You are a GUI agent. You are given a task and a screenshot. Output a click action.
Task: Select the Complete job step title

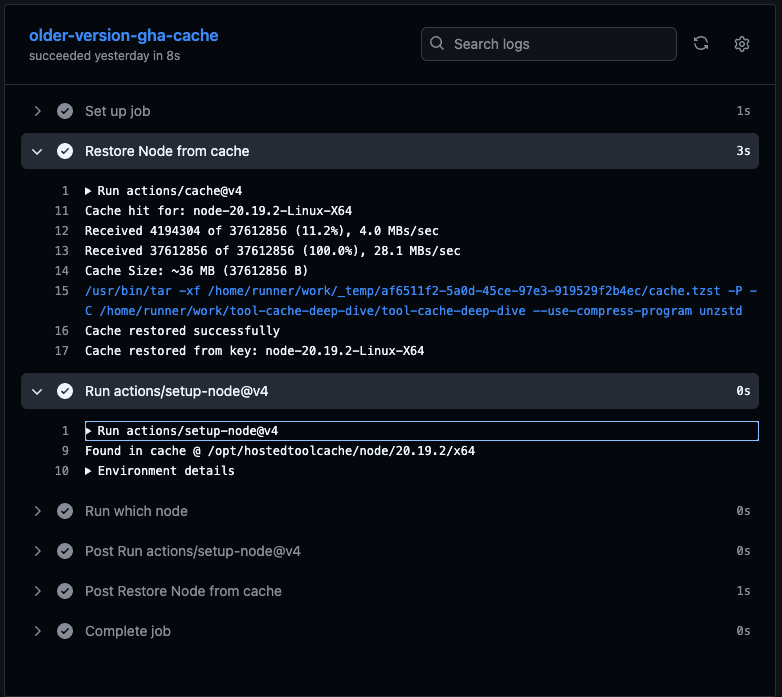coord(128,631)
